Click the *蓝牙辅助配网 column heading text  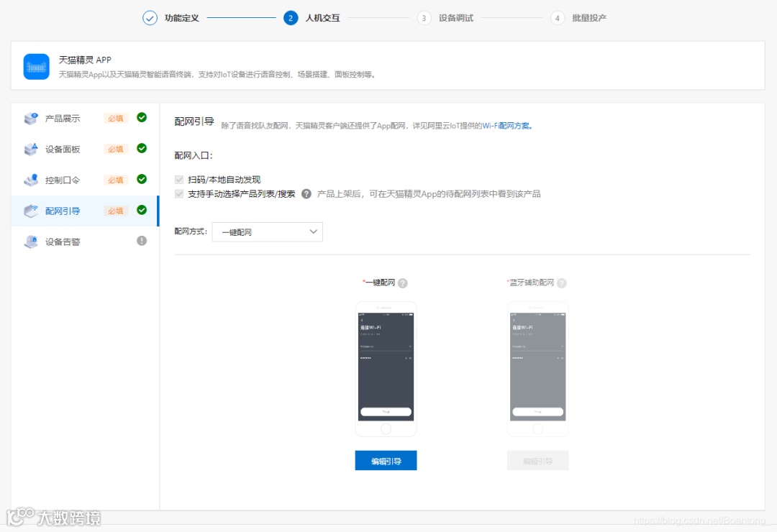pyautogui.click(x=530, y=283)
